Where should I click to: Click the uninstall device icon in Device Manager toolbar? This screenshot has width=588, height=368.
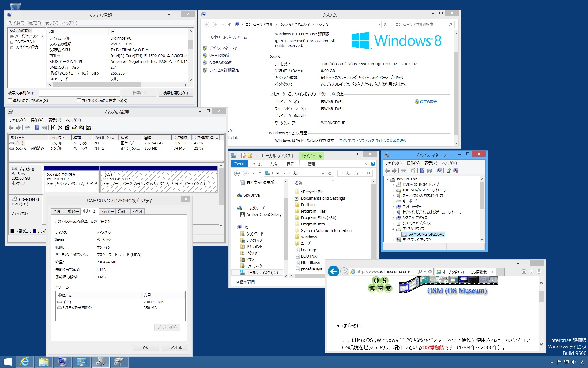tap(456, 171)
